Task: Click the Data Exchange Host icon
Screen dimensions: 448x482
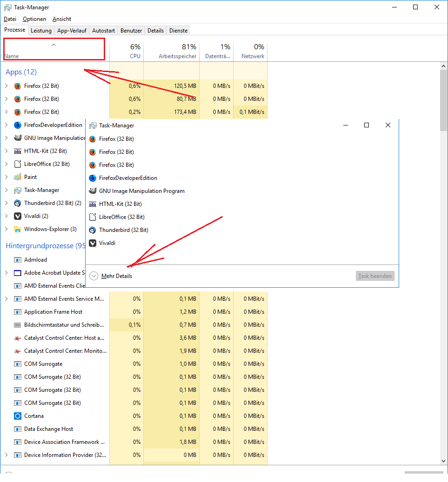Action: (18, 429)
